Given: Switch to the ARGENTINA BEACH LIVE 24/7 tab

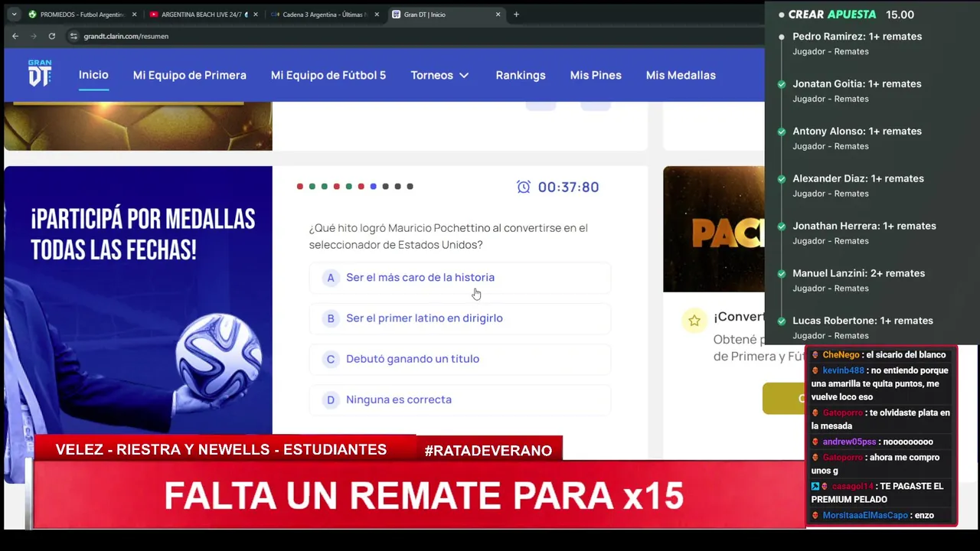Looking at the screenshot, I should 203,15.
